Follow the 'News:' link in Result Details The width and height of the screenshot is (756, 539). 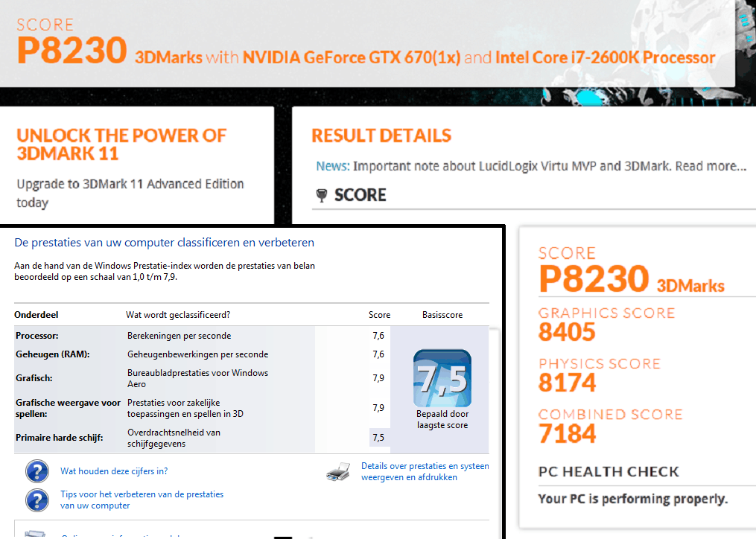(x=333, y=166)
